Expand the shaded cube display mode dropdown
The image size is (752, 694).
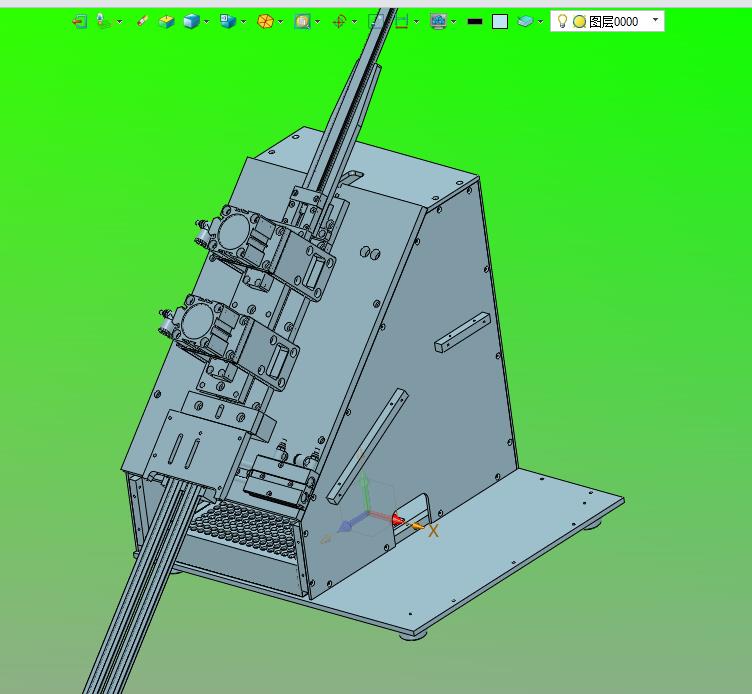[x=207, y=22]
